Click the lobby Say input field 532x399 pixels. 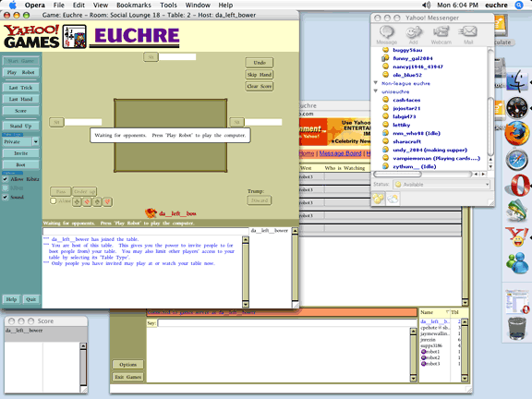[x=287, y=323]
